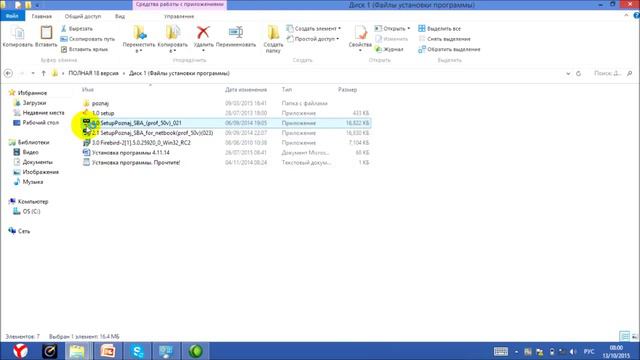The width and height of the screenshot is (640, 360).
Task: Click the РУС language indicator
Action: click(589, 351)
